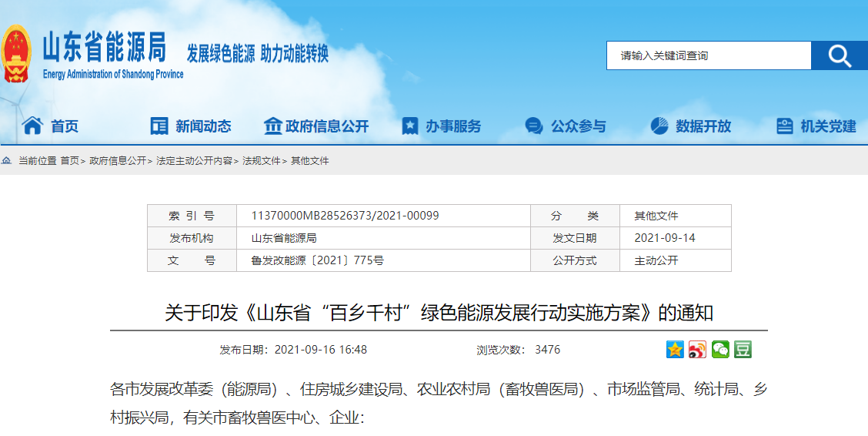
Task: Open the 新闻动态 menu item
Action: point(202,126)
